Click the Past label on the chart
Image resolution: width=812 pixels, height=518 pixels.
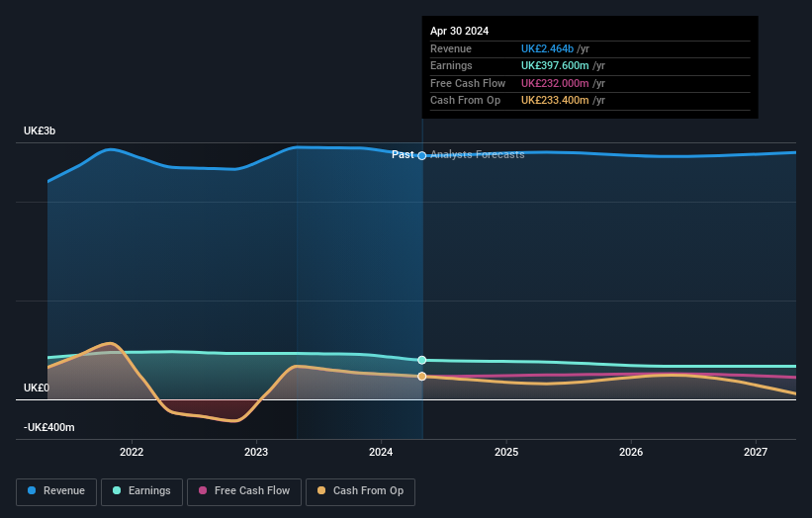click(x=403, y=155)
